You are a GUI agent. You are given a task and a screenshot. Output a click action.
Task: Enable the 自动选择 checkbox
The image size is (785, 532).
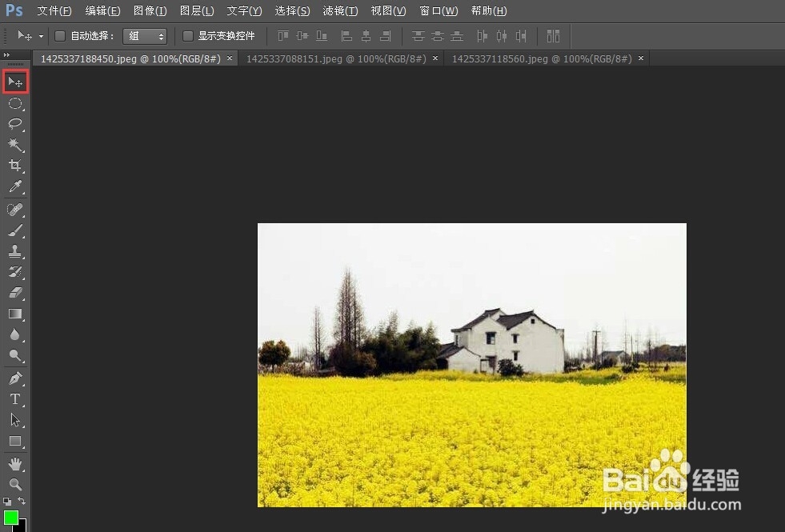59,35
